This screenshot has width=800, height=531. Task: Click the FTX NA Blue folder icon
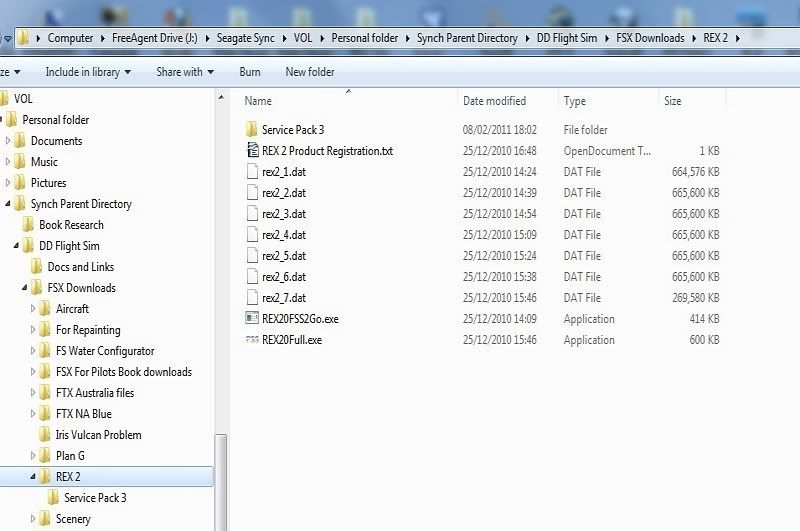(x=45, y=414)
